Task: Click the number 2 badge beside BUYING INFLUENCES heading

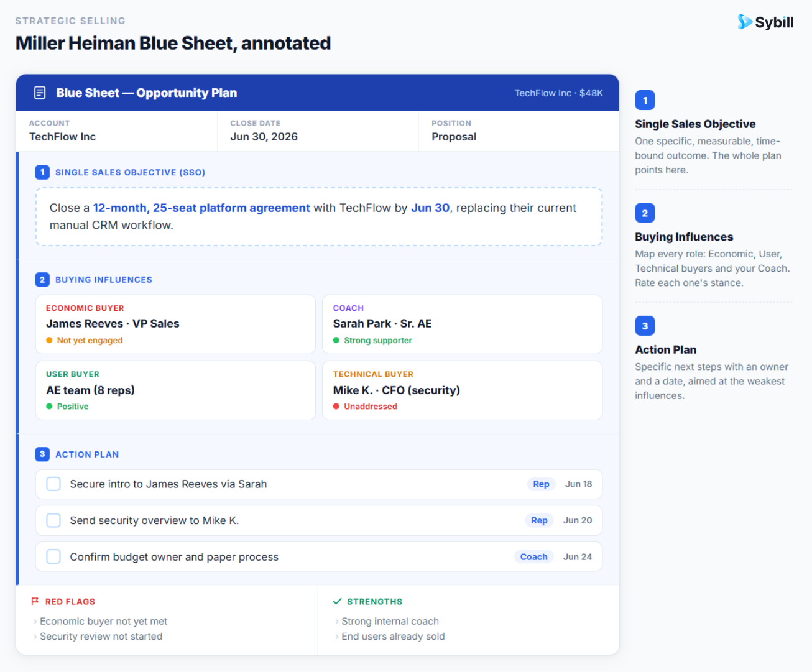Action: click(x=42, y=280)
